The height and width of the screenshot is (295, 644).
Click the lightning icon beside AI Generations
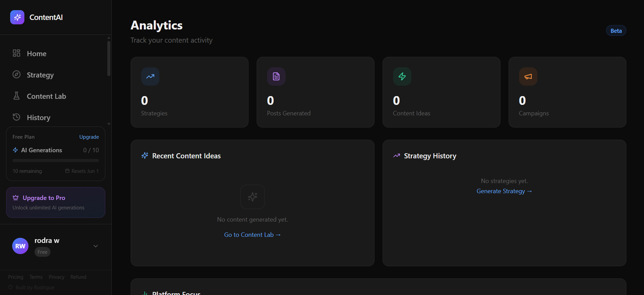tap(15, 150)
